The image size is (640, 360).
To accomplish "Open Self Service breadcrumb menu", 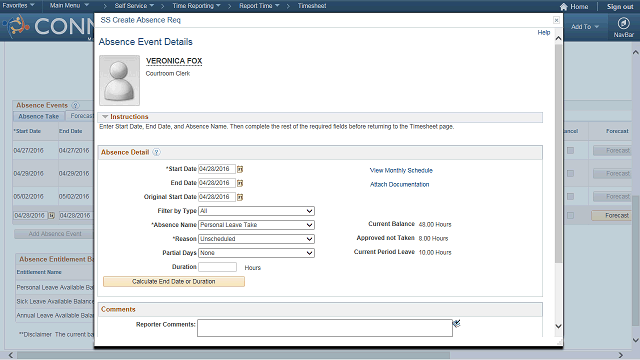I will [134, 6].
